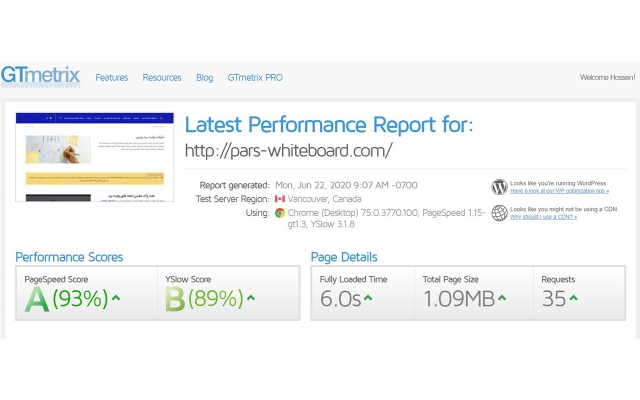Click the Vancouver, Canada server region text
This screenshot has height=400, width=640.
pyautogui.click(x=324, y=199)
